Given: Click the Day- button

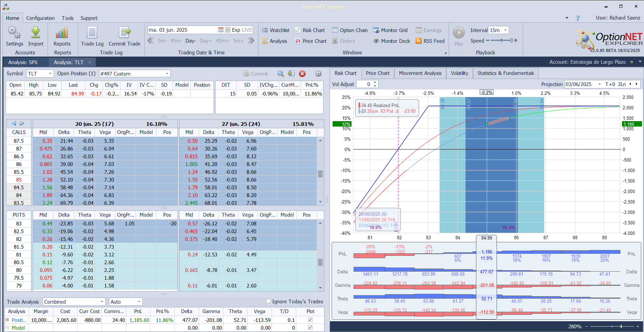Looking at the screenshot, I should click(x=191, y=40).
